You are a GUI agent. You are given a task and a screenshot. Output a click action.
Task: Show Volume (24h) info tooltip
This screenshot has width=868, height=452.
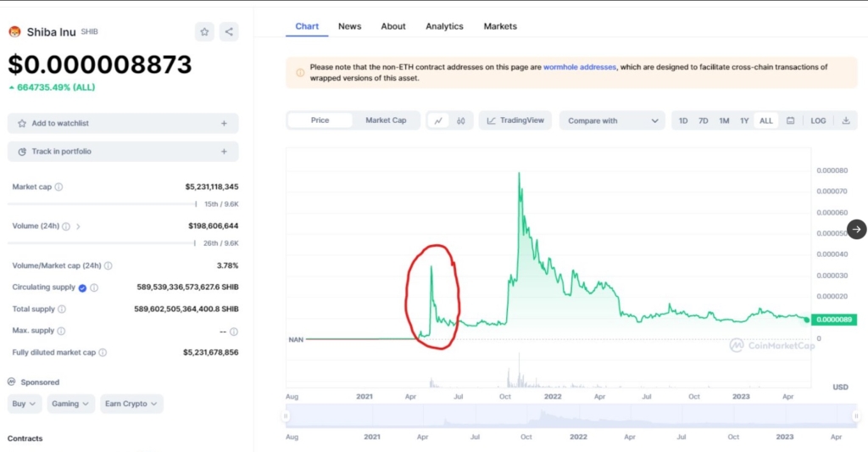(x=66, y=226)
